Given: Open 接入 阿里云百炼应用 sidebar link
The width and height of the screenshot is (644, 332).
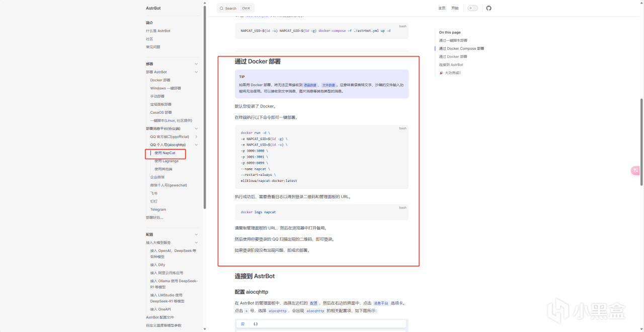Looking at the screenshot, I should coord(167,273).
